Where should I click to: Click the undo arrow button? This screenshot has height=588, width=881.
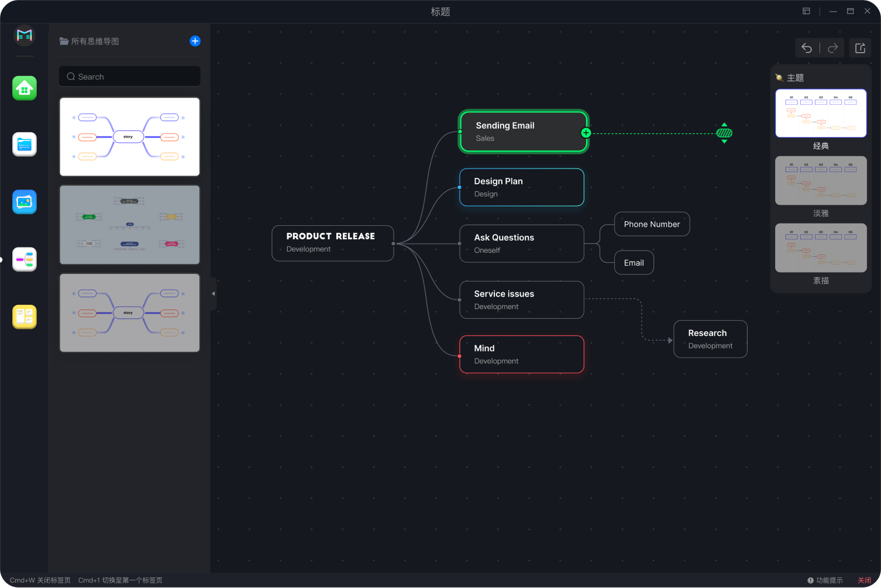click(807, 48)
